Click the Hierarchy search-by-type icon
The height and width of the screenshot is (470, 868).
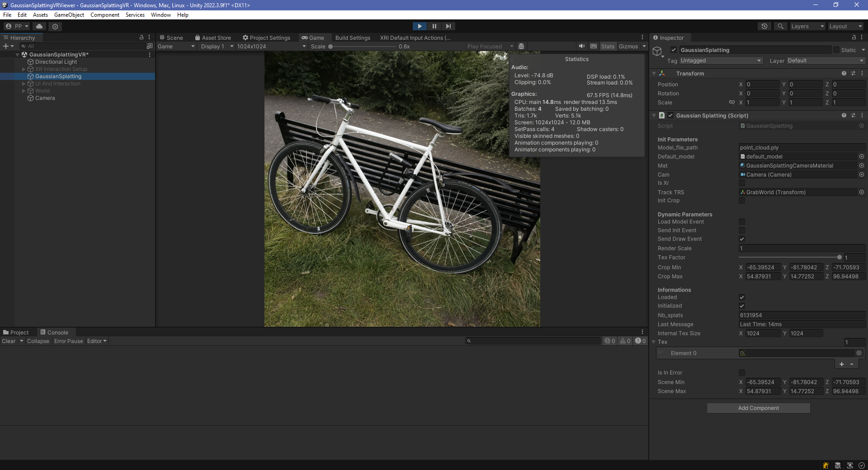[x=150, y=46]
